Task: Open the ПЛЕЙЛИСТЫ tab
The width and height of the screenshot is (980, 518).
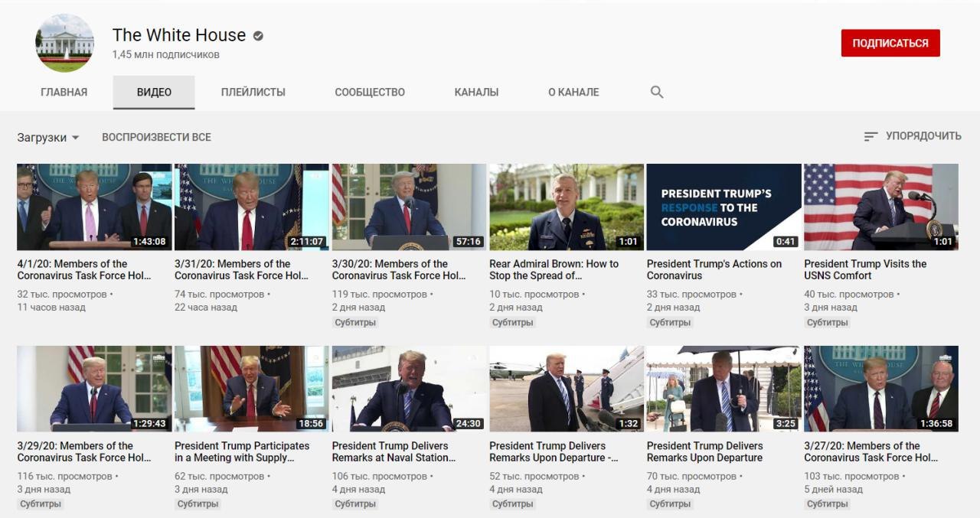Action: point(253,92)
